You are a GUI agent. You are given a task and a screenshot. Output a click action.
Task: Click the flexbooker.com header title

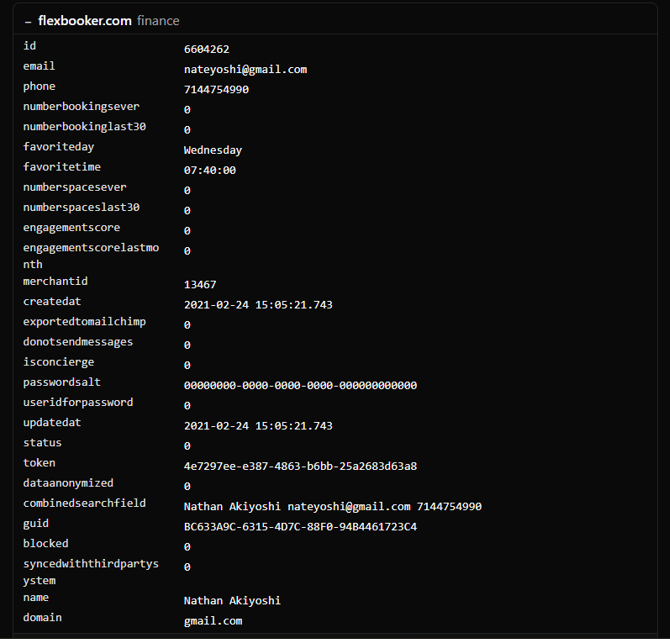pos(84,21)
